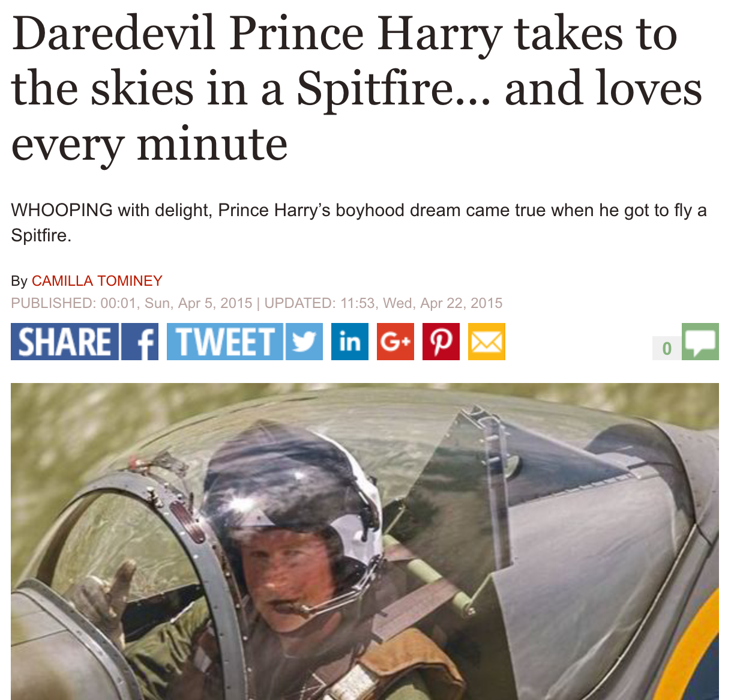Pin the article using the Pinterest icon
Viewport: 737px width, 700px height.
click(x=441, y=342)
